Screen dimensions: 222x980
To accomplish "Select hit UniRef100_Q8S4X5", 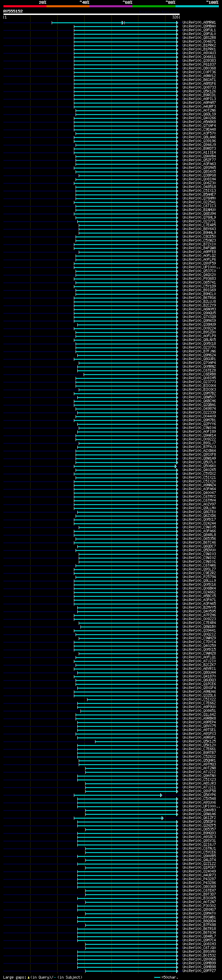I will point(199,172).
